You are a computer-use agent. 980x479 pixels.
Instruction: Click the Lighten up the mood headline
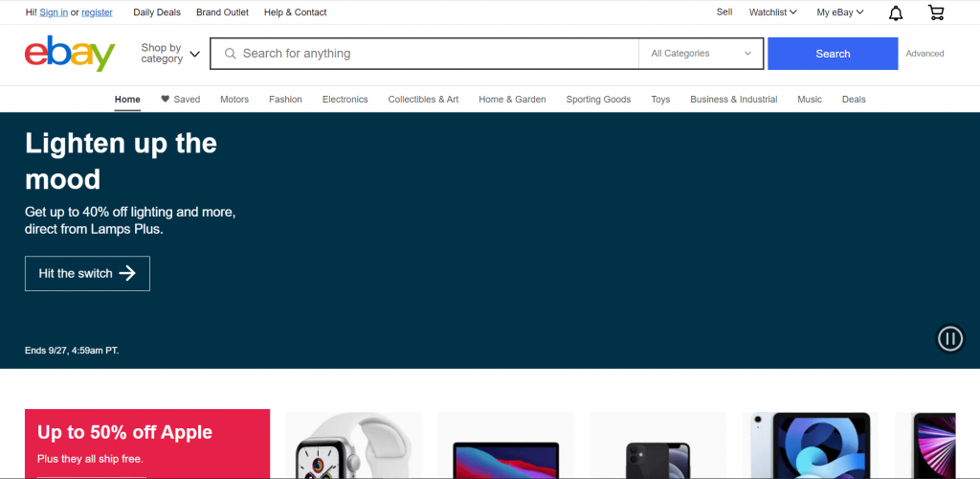click(x=121, y=161)
